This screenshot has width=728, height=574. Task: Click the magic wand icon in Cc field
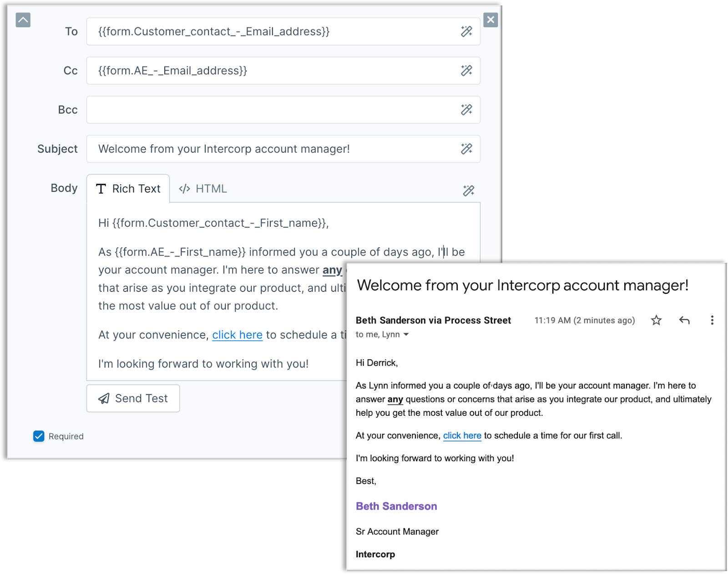pyautogui.click(x=466, y=70)
